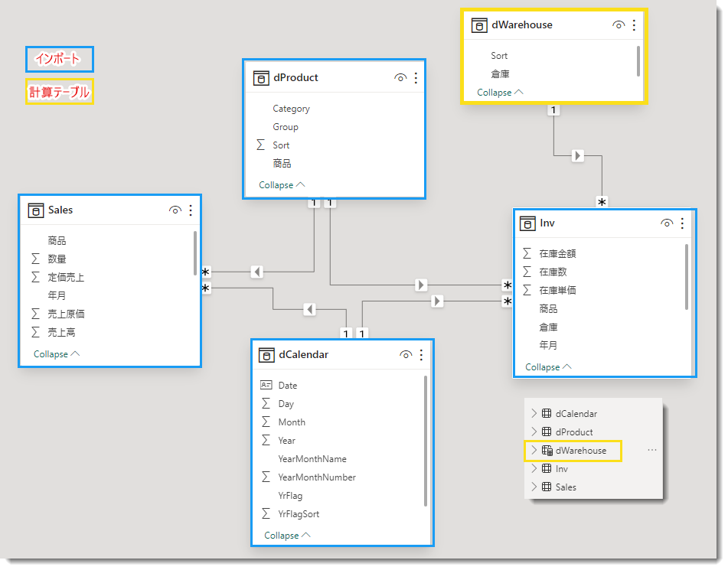Click the dCalendar table vertical scrollbar

coord(426,441)
